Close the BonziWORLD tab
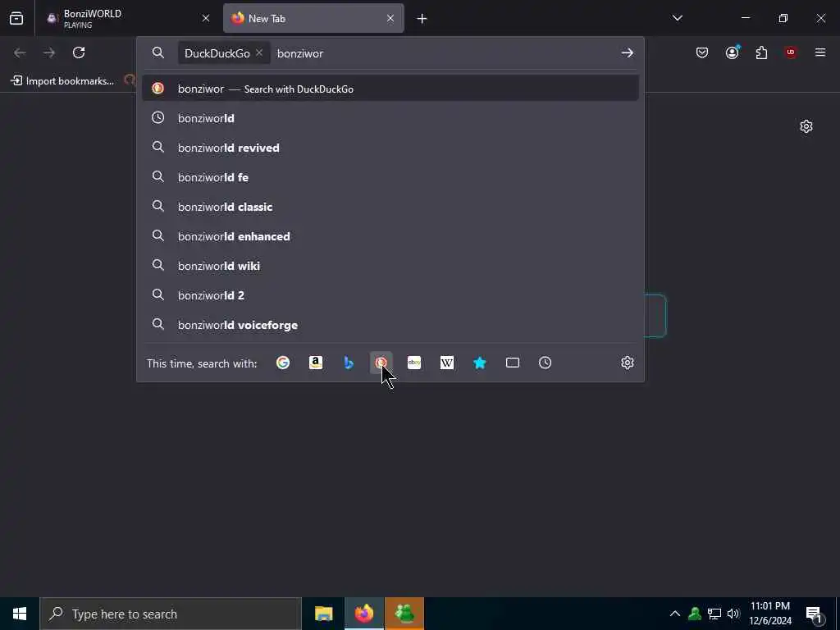The height and width of the screenshot is (630, 840). pyautogui.click(x=206, y=18)
